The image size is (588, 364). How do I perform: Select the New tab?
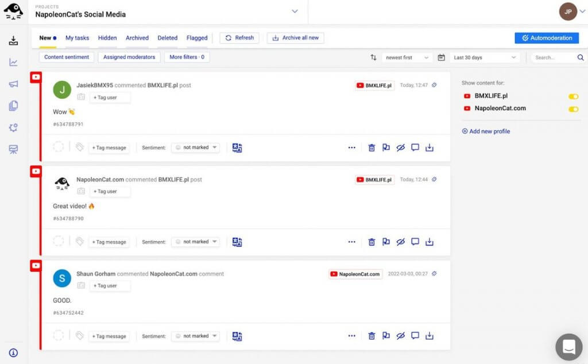48,38
